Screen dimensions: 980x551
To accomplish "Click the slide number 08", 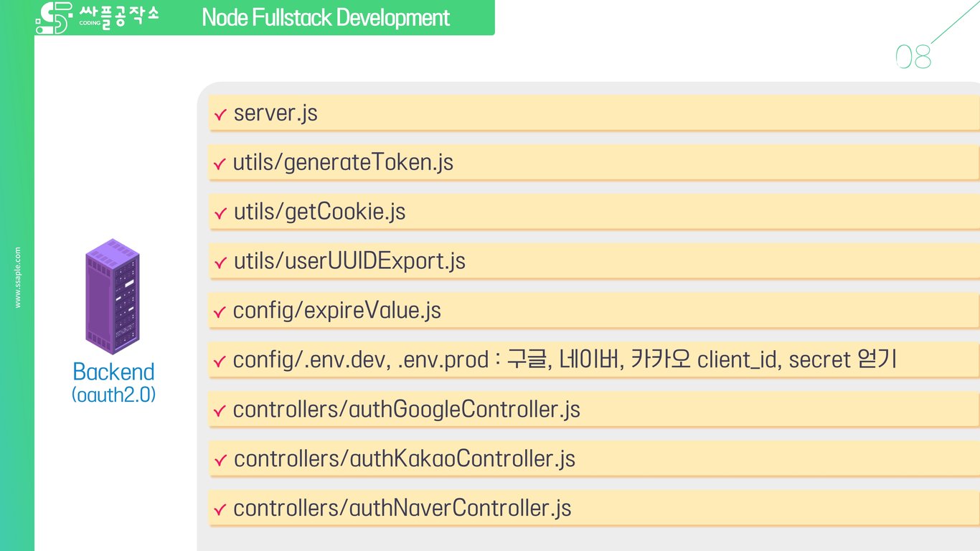I will 913,57.
